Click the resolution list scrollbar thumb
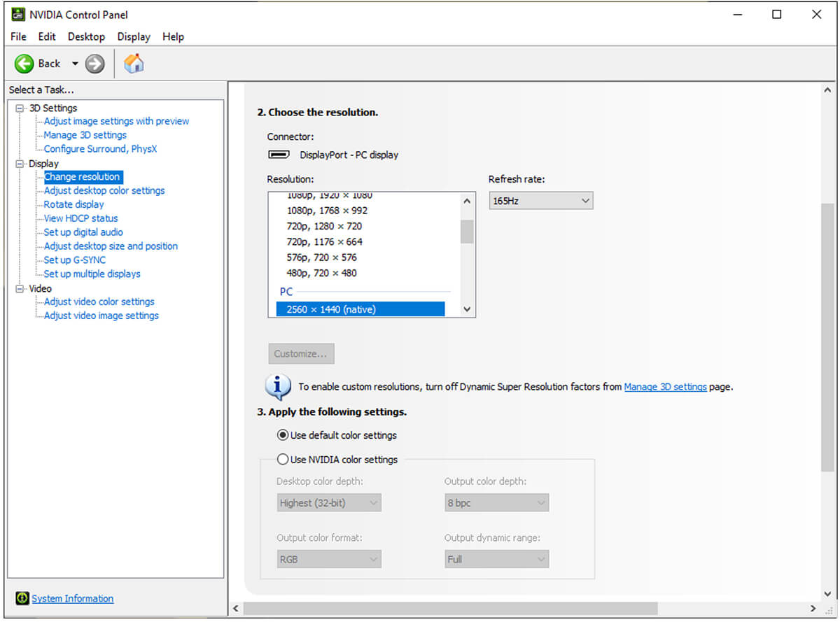840x622 pixels. click(x=467, y=232)
